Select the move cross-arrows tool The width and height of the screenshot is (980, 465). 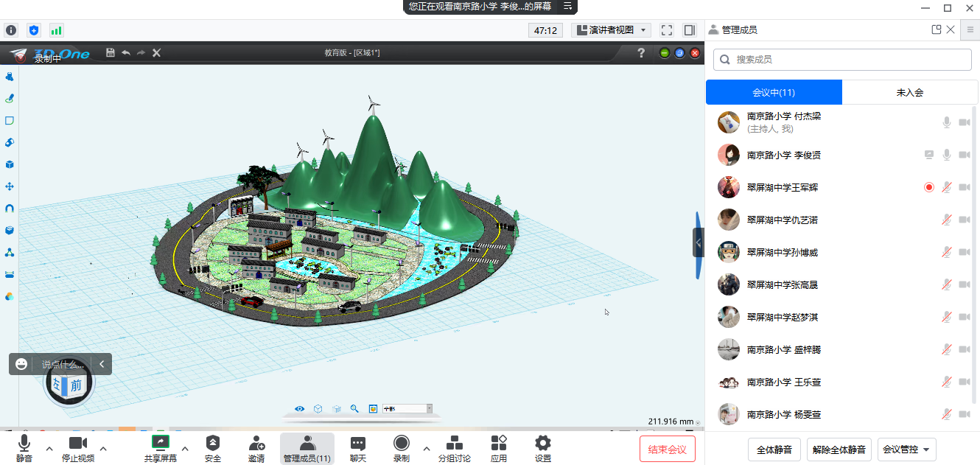(x=10, y=186)
